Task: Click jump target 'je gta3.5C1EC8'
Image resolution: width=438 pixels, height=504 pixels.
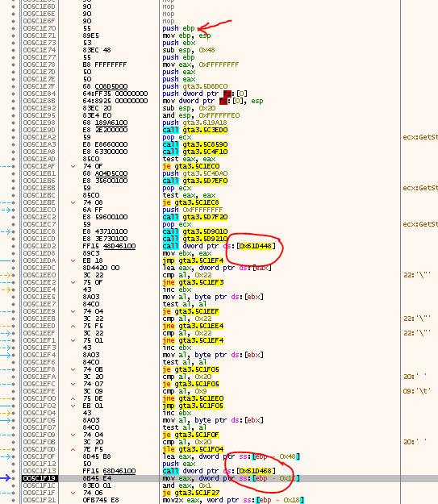Action: coord(190,202)
